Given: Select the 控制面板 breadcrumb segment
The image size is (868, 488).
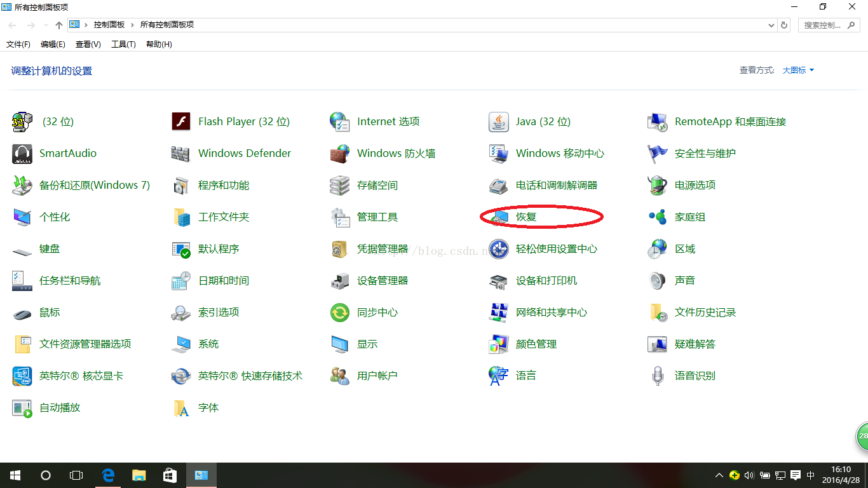Looking at the screenshot, I should point(109,25).
